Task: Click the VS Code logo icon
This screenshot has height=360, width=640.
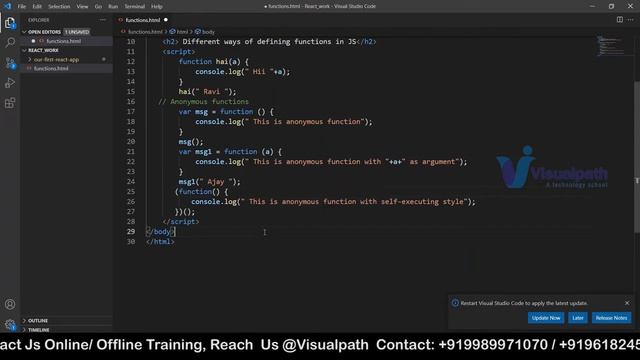Action: coord(7,6)
